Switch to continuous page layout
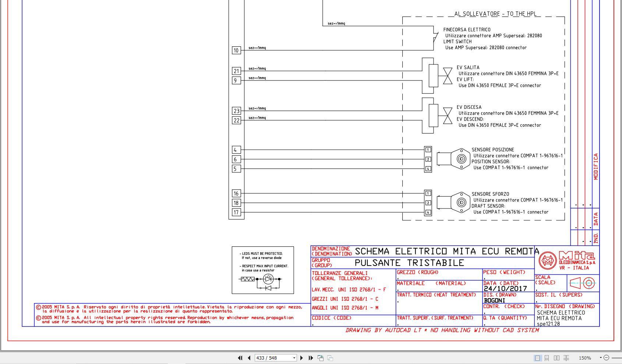Image resolution: width=622 pixels, height=364 pixels. (x=547, y=358)
